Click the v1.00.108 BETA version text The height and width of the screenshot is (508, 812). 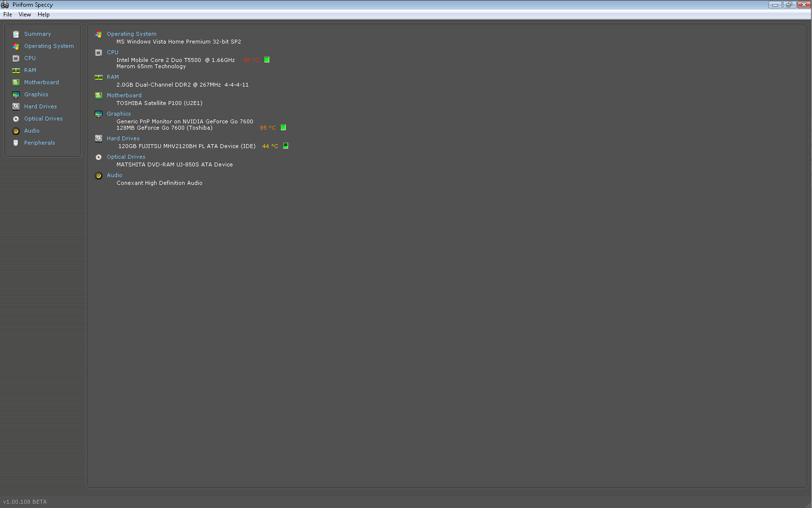tap(25, 502)
